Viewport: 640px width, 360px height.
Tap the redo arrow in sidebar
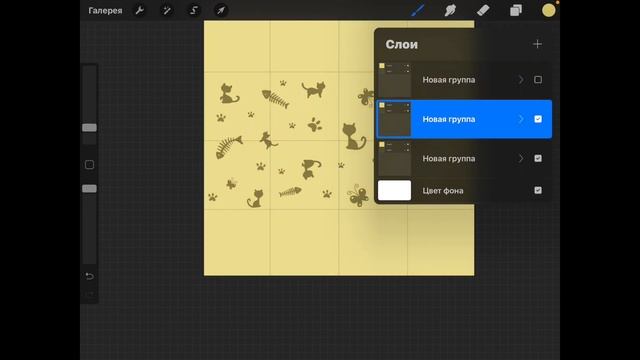pos(89,293)
